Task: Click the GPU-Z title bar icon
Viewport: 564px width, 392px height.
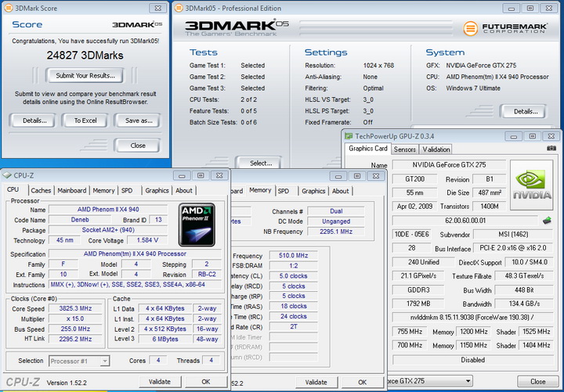Action: pos(349,136)
